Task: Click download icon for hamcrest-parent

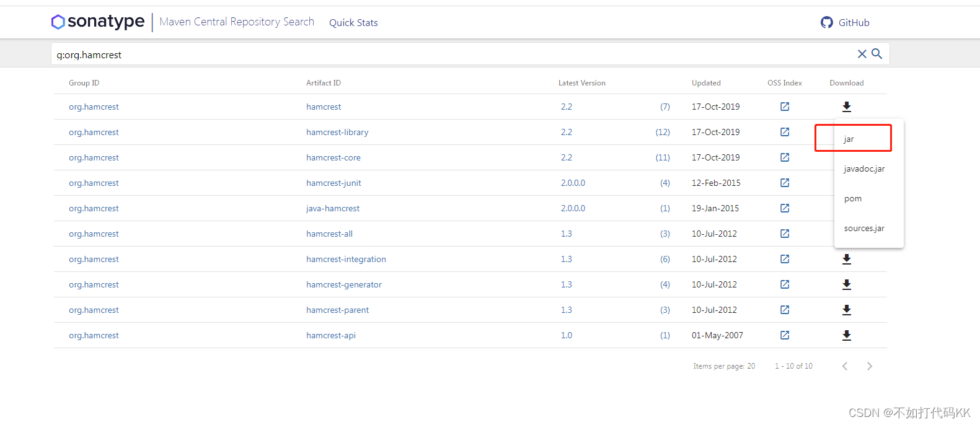Action: tap(847, 310)
